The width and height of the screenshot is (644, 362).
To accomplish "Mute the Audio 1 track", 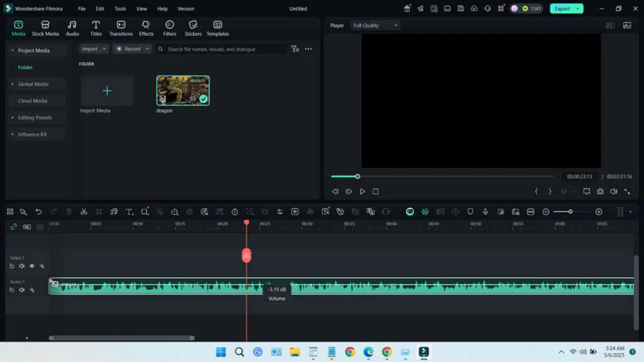I will pyautogui.click(x=21, y=290).
